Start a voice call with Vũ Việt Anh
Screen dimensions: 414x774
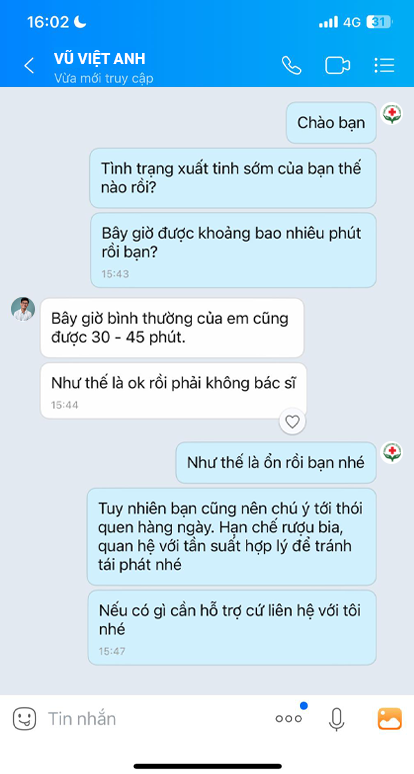point(291,65)
